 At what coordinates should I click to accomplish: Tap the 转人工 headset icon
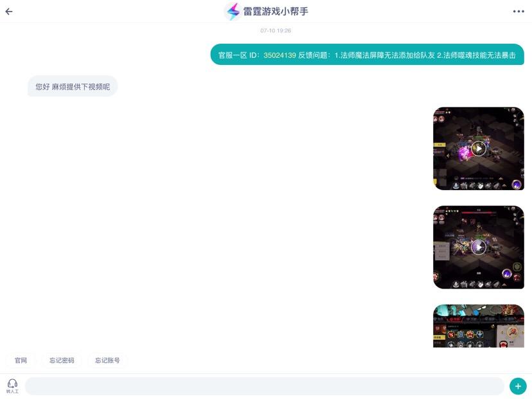[13, 386]
